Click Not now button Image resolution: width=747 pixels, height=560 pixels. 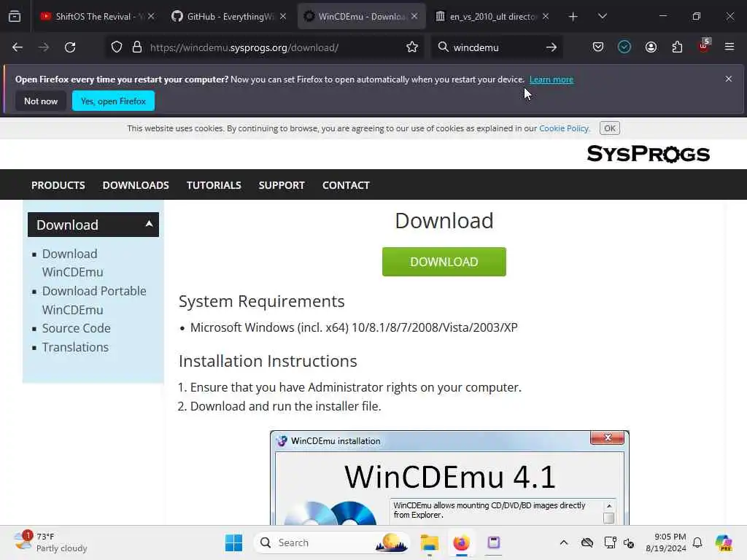point(41,101)
